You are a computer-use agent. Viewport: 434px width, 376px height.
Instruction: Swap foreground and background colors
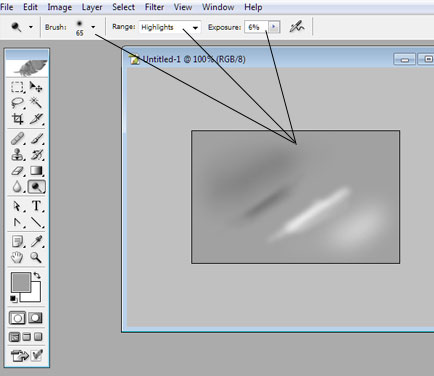[37, 276]
